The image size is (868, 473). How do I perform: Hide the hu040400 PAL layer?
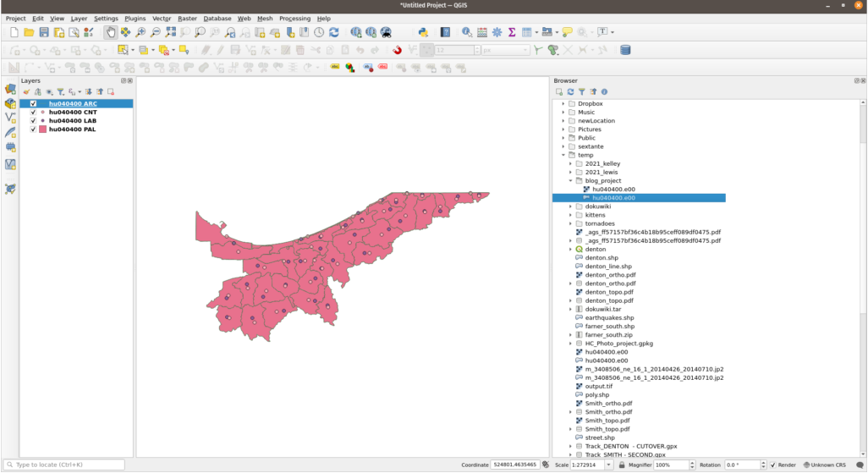(33, 129)
